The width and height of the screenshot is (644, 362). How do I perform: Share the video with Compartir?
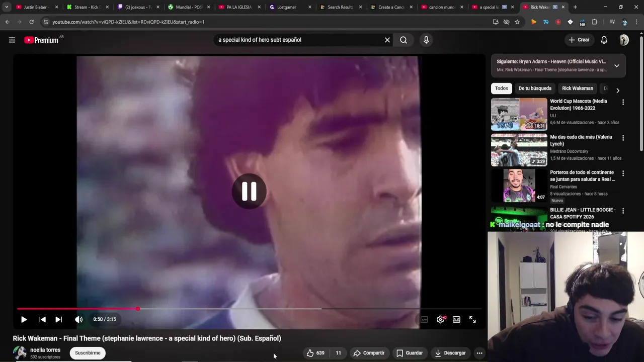(369, 353)
